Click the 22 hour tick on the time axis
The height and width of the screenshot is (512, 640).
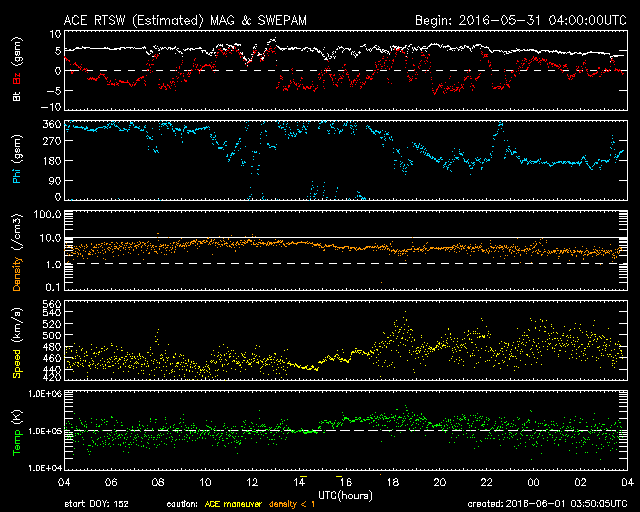[x=487, y=482]
